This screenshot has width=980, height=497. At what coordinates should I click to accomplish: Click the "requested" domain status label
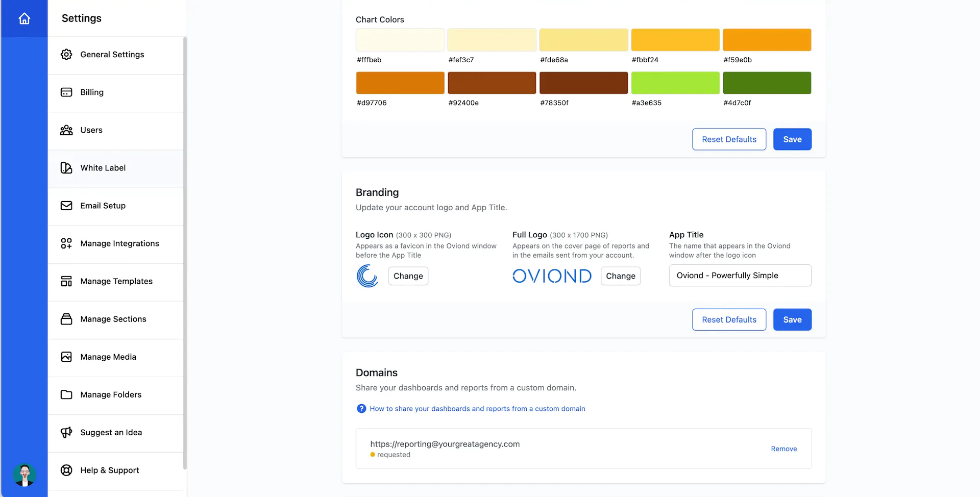(x=394, y=455)
